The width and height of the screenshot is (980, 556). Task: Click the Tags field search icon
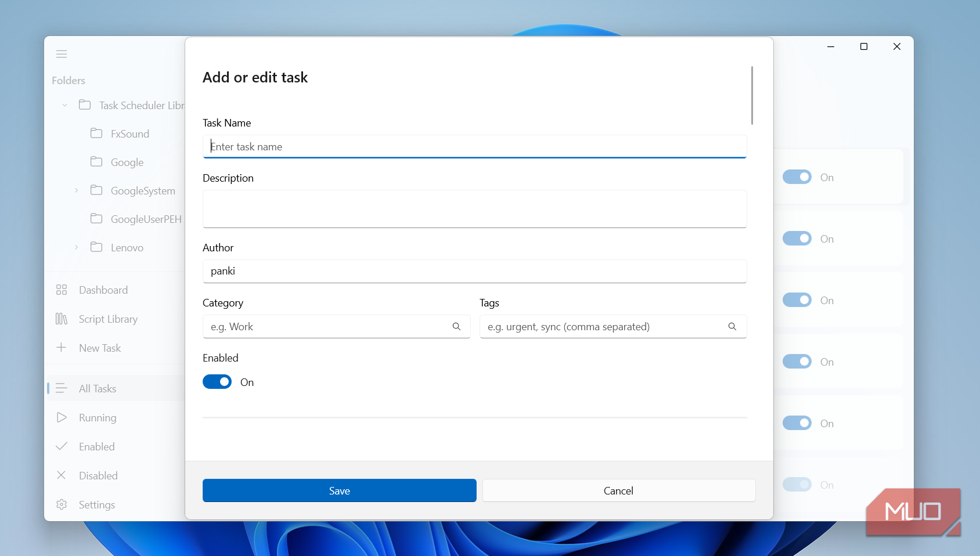pyautogui.click(x=733, y=327)
